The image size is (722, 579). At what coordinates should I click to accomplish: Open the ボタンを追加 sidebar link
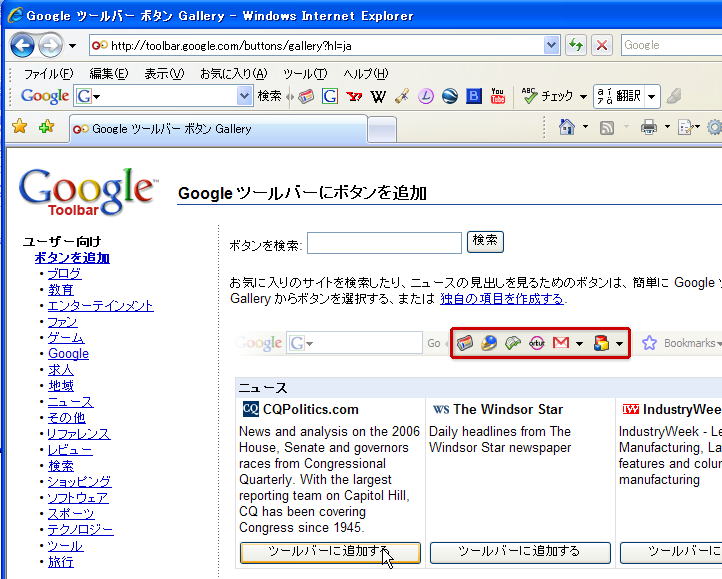(72, 257)
